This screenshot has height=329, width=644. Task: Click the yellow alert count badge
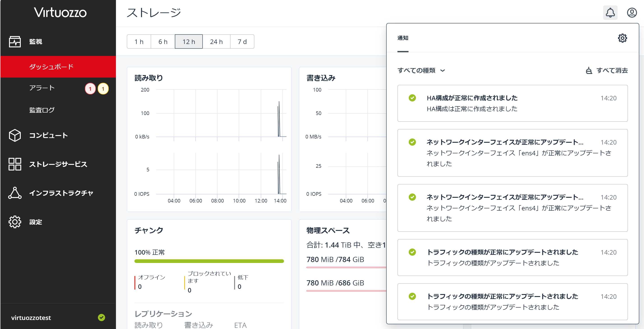click(x=103, y=89)
